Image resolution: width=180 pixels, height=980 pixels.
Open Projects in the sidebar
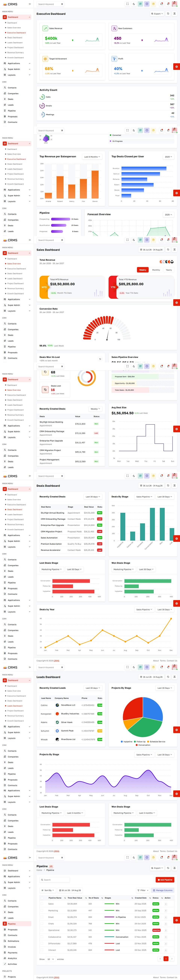12,977
